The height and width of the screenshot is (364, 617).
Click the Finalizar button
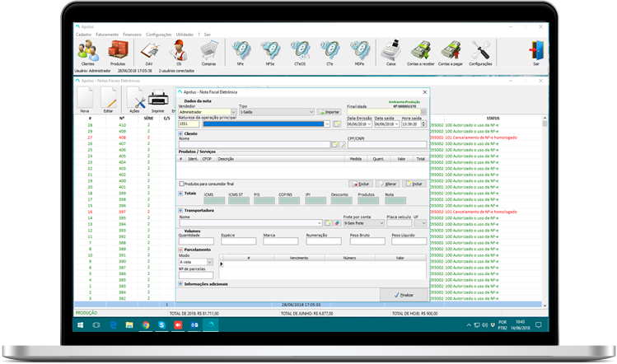[x=404, y=295]
